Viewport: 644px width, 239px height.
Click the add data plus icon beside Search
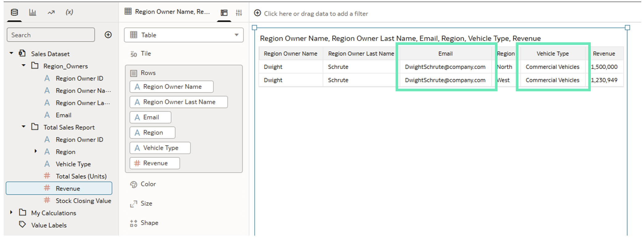coord(108,35)
